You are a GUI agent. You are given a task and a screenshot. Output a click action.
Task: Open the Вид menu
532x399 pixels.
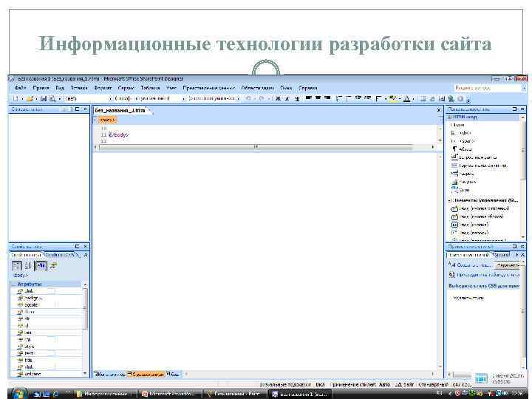(60, 88)
